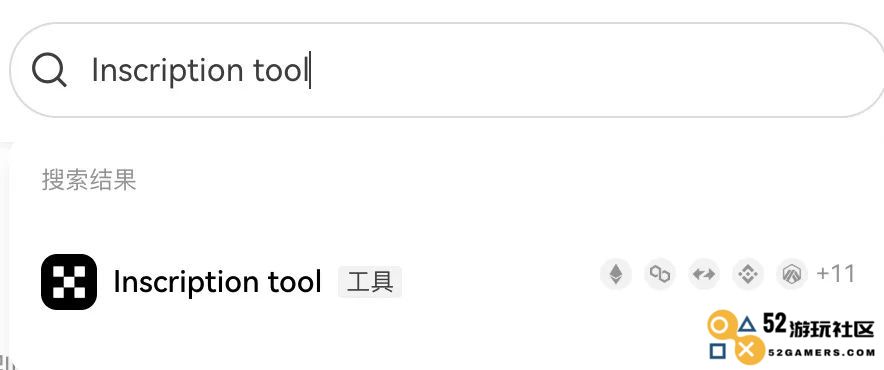Click the double-arrow chain icon
Viewport: 884px width, 370px height.
point(704,274)
